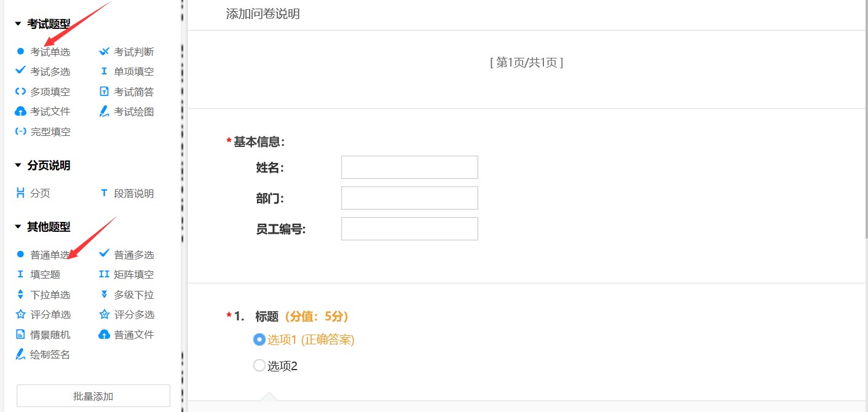
Task: Click the 下拉单选 question type icon
Action: point(20,295)
